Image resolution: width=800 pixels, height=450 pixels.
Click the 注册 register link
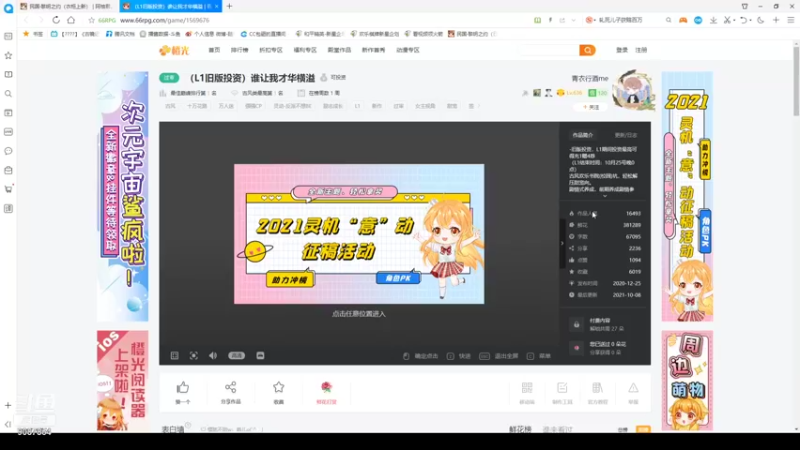641,50
